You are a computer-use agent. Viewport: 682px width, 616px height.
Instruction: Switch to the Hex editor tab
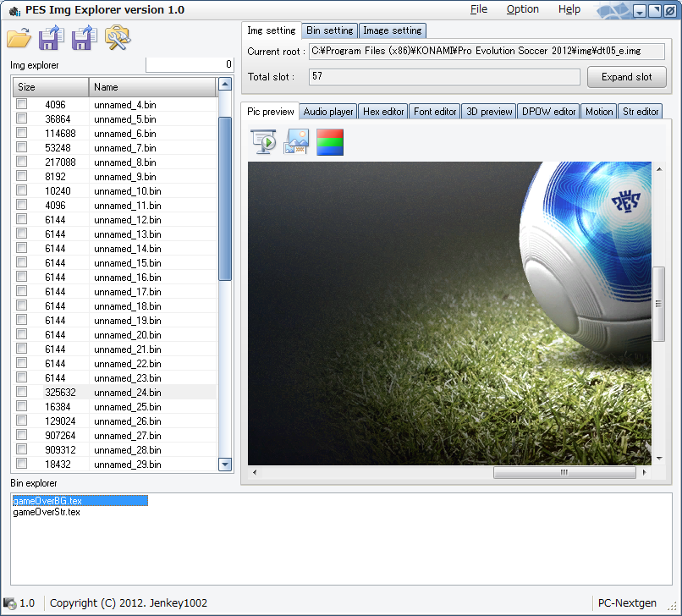(x=383, y=112)
